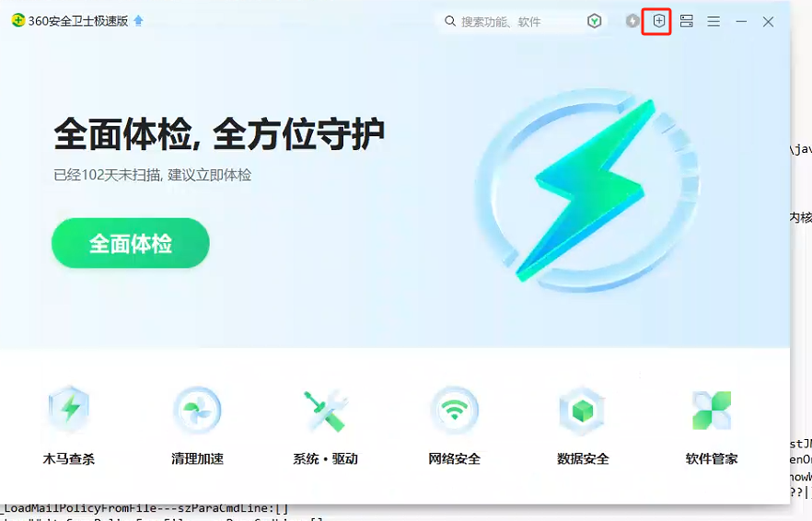Open 木马查杀 trojan scan icon
This screenshot has height=521, width=812.
(69, 409)
